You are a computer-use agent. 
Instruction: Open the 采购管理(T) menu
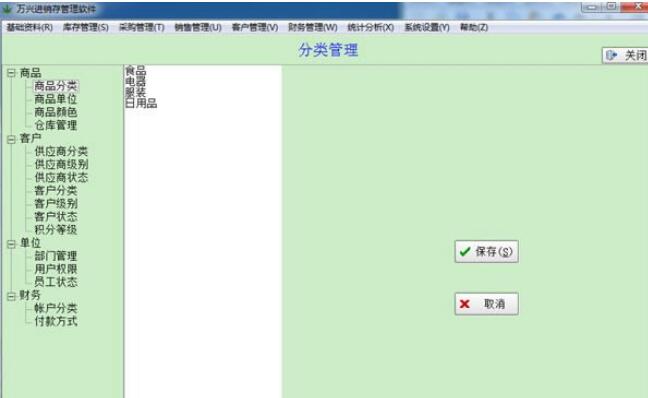[142, 27]
